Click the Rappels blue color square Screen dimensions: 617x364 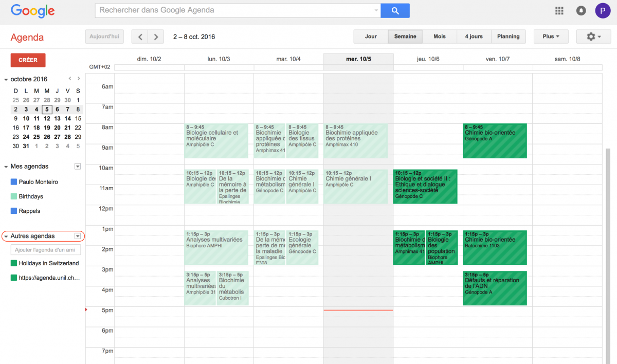pos(14,211)
